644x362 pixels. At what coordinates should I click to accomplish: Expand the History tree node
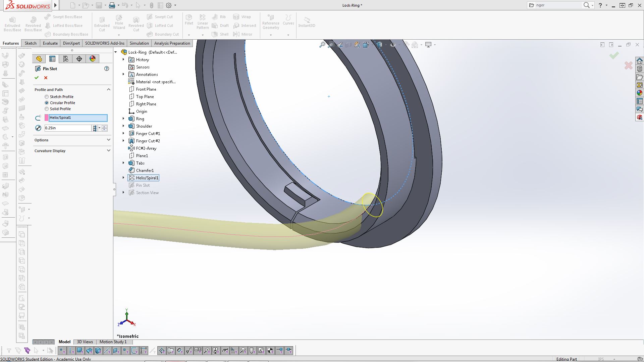(x=123, y=60)
